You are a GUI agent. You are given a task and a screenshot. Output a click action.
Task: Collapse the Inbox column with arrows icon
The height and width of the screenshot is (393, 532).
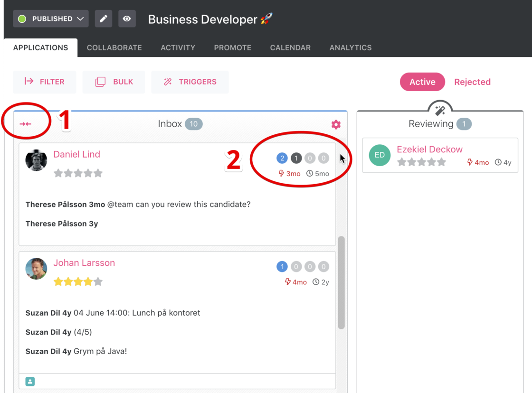pyautogui.click(x=26, y=124)
